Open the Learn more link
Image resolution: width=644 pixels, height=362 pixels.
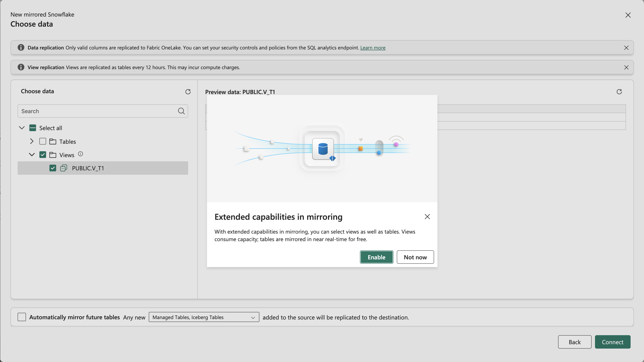(x=372, y=48)
